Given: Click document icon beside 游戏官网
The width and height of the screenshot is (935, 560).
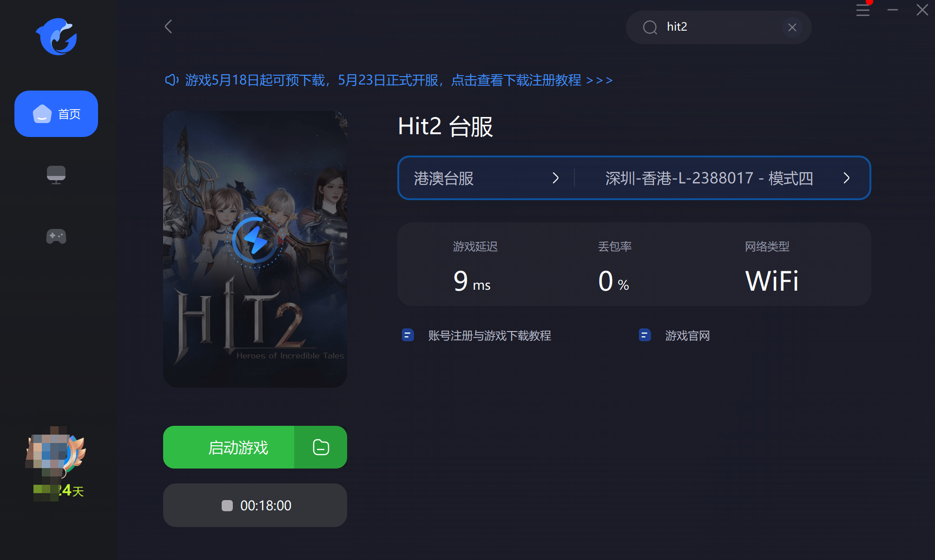Looking at the screenshot, I should point(645,335).
